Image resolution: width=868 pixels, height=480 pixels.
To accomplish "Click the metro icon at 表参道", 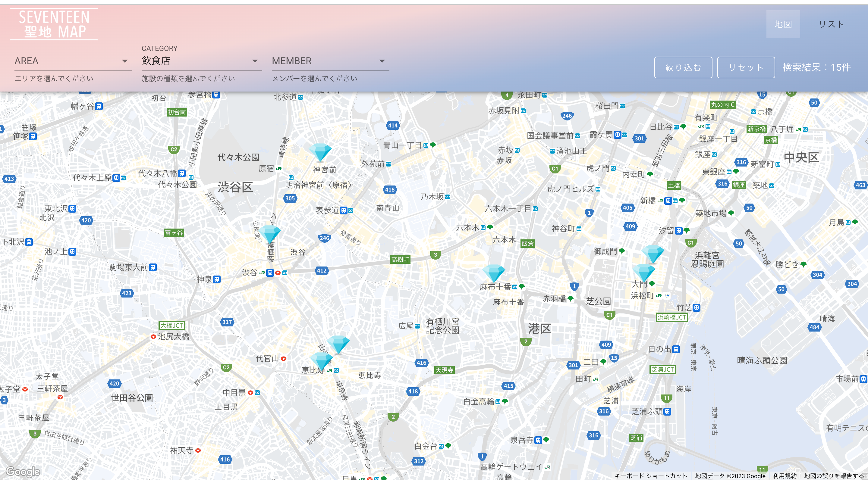I will pyautogui.click(x=351, y=211).
